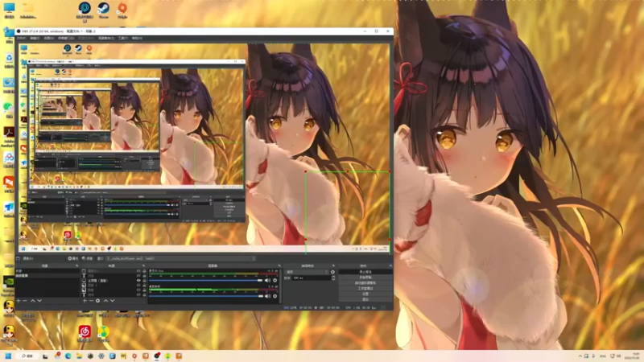Screen dimensions: 644x362
Task: Add a new source with plus icon
Action: 85,300
